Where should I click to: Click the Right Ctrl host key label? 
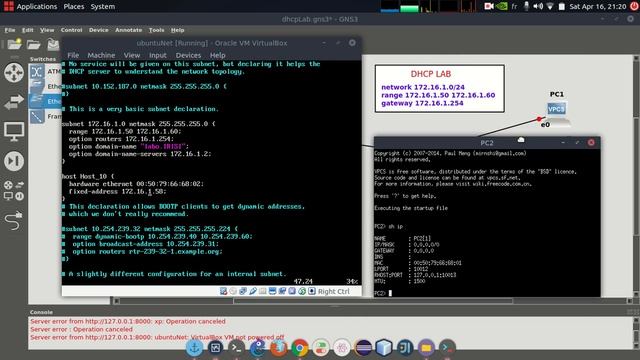coord(333,291)
